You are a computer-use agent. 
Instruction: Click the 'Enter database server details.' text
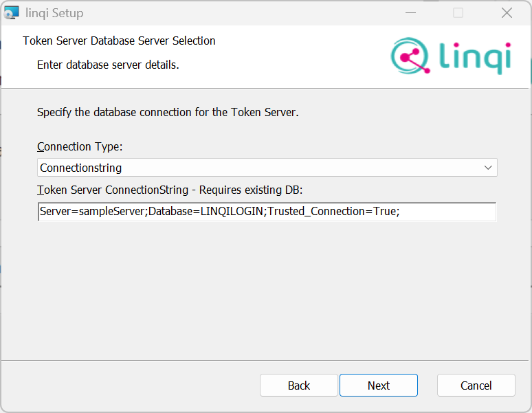pyautogui.click(x=108, y=65)
